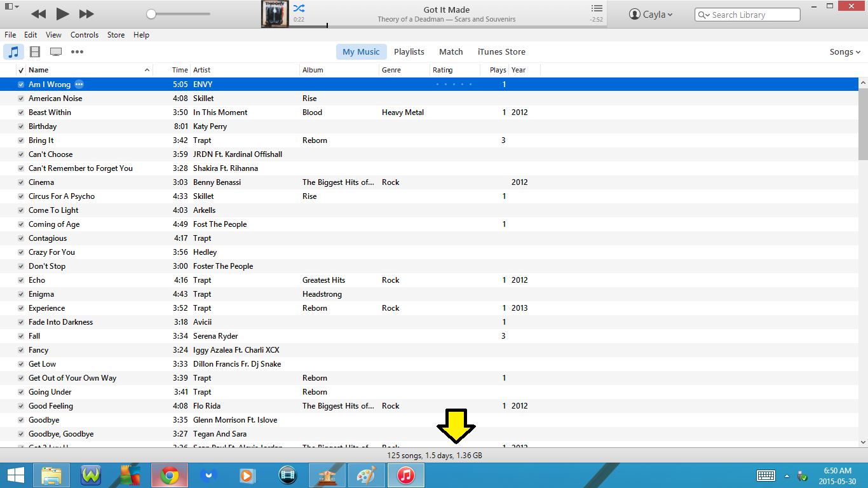This screenshot has width=868, height=488.
Task: Toggle the shuffle icon
Action: point(299,8)
